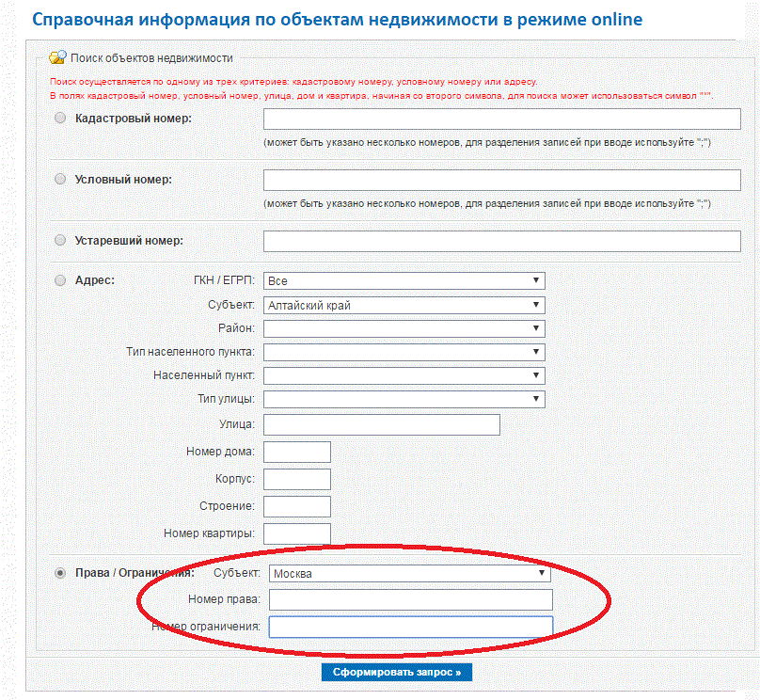The width and height of the screenshot is (760, 700).
Task: Expand the Населенный пункт dropdown
Action: [x=404, y=375]
